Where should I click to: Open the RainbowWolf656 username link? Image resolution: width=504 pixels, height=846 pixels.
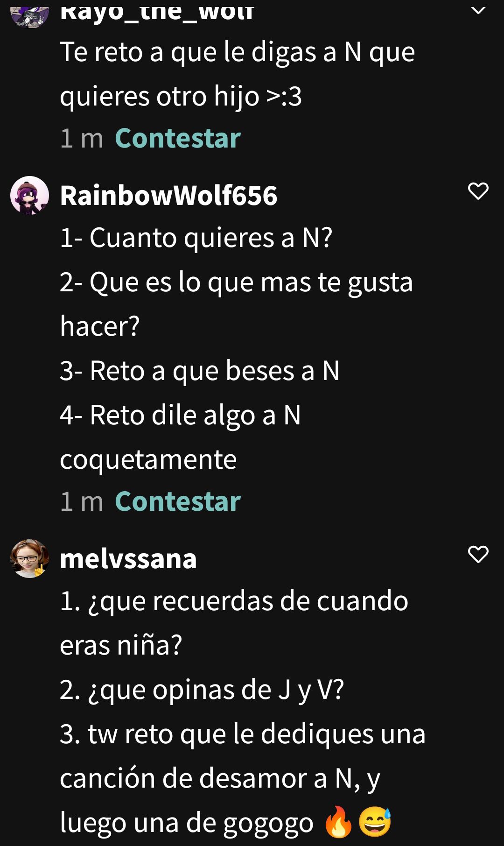tap(168, 195)
